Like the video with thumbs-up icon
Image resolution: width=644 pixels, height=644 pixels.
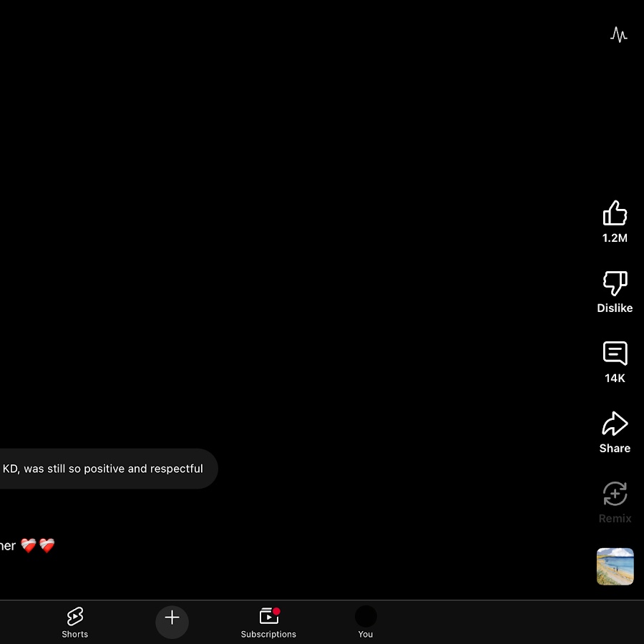615,213
